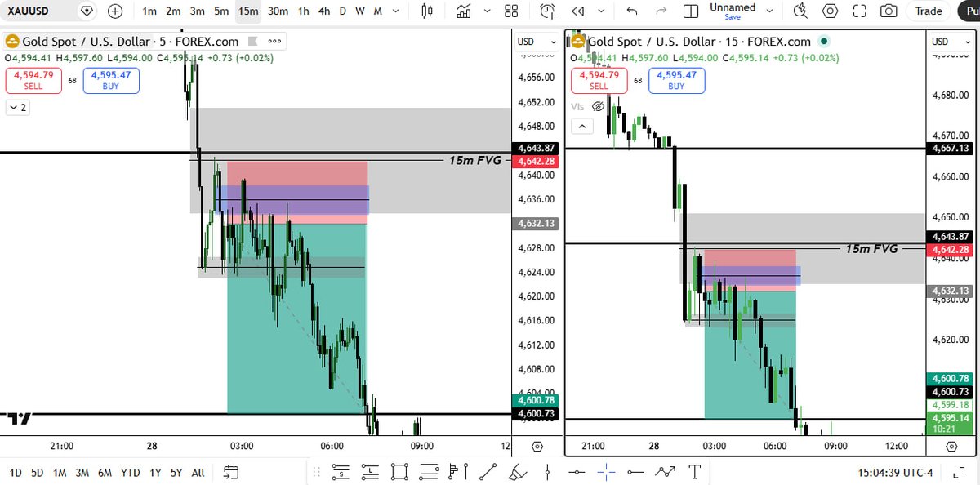Click the Trade button
This screenshot has width=980, height=485.
(929, 11)
